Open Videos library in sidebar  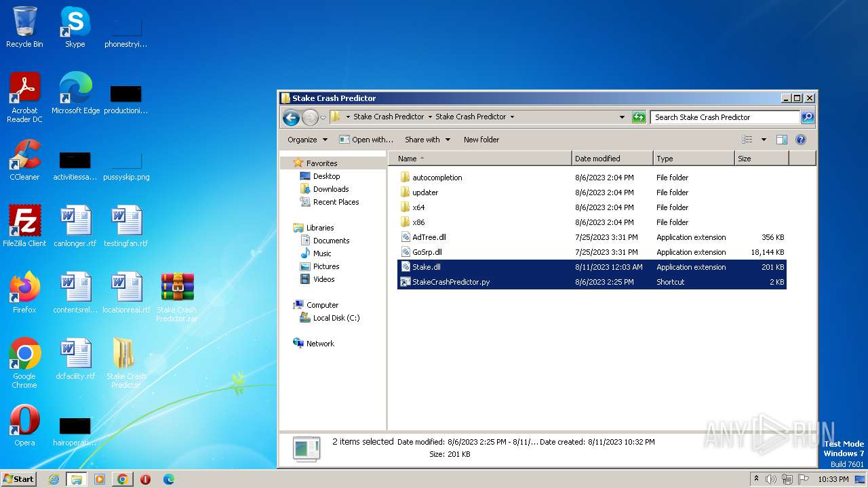click(323, 279)
